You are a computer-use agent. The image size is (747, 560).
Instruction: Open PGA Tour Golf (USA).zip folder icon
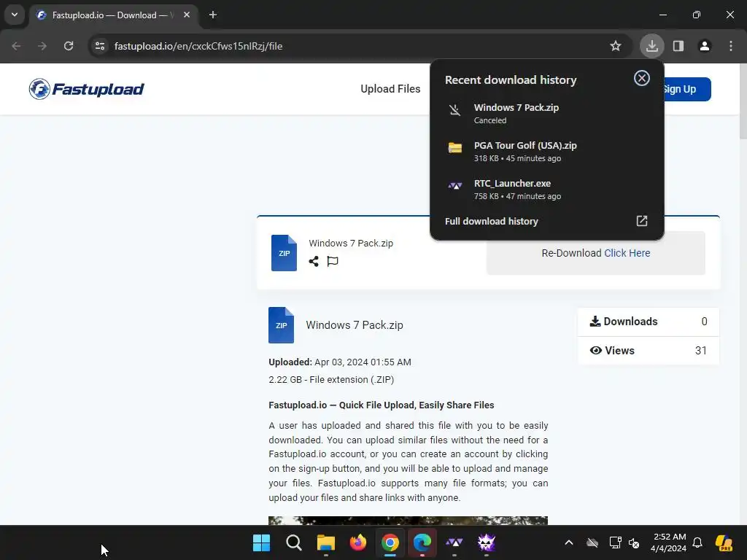coord(455,148)
